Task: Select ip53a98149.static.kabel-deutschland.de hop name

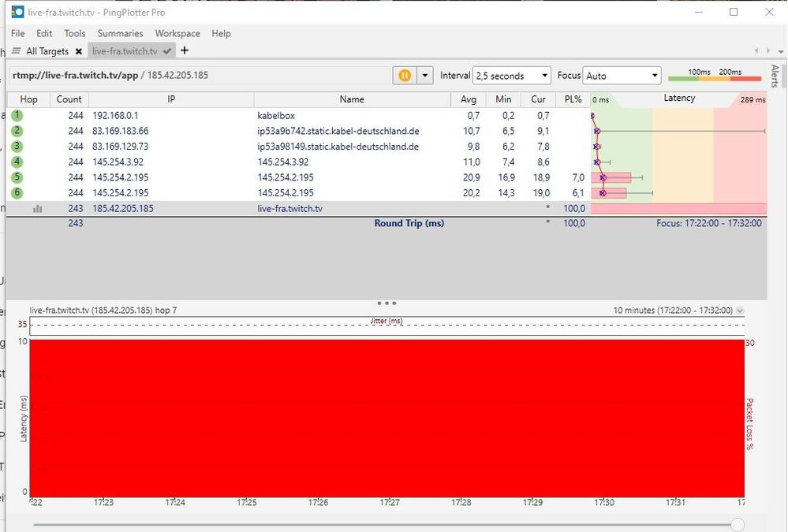Action: (338, 147)
